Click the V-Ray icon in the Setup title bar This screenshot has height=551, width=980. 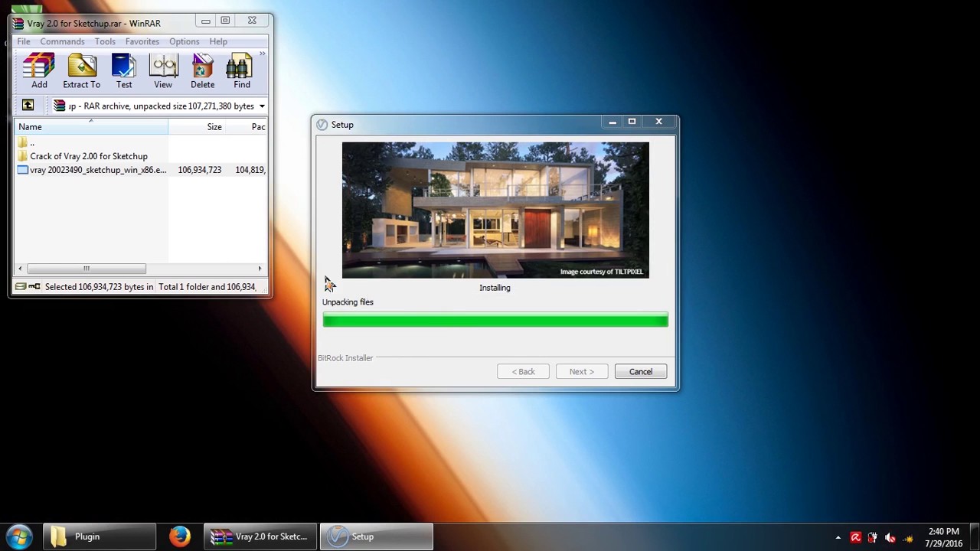click(322, 125)
